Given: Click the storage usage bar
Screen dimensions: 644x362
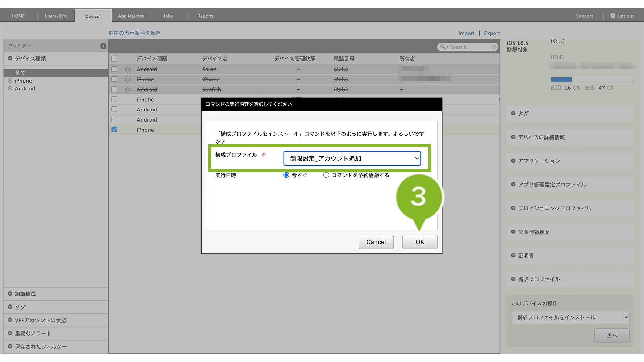Looking at the screenshot, I should (592, 80).
